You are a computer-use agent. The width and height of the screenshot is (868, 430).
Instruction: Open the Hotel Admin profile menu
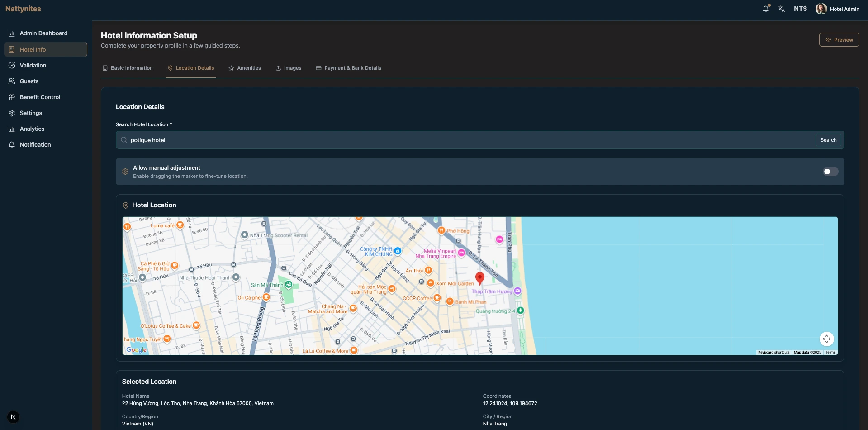click(837, 9)
